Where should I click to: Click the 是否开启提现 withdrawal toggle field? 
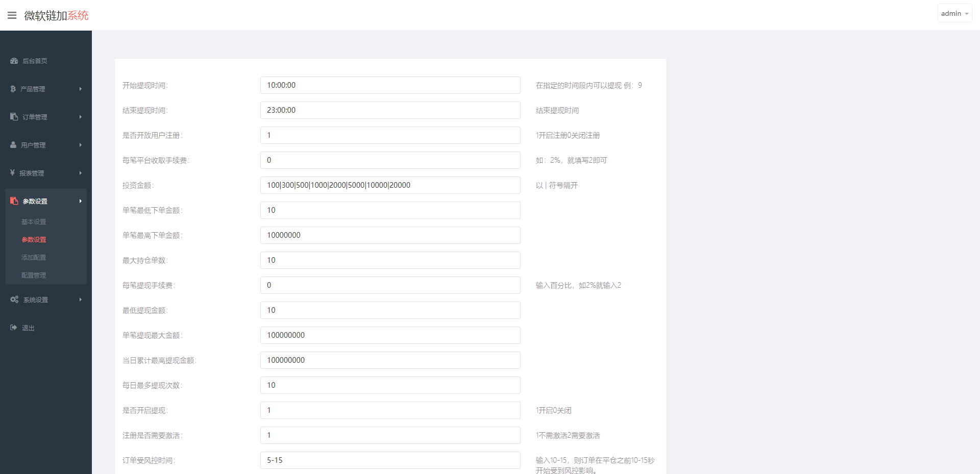(390, 410)
